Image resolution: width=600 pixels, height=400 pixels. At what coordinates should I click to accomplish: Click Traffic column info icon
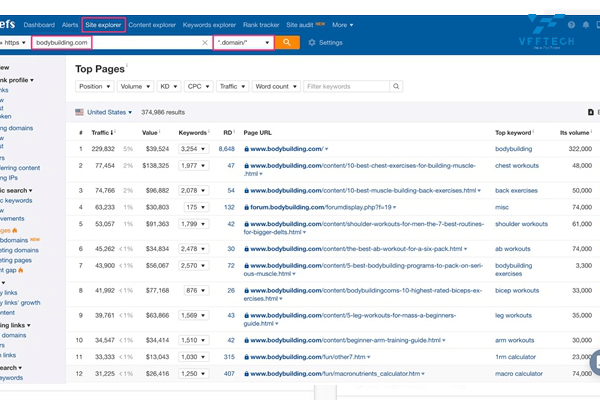pyautogui.click(x=115, y=132)
